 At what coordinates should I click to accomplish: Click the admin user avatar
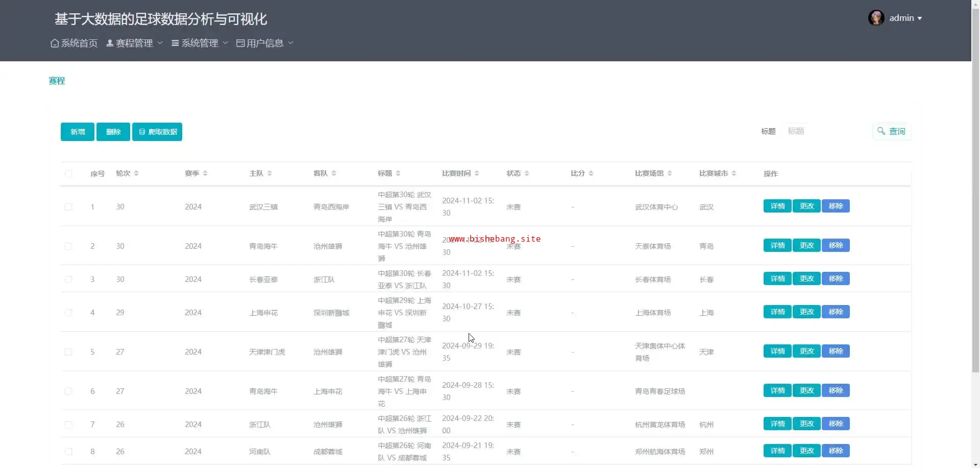(x=876, y=18)
